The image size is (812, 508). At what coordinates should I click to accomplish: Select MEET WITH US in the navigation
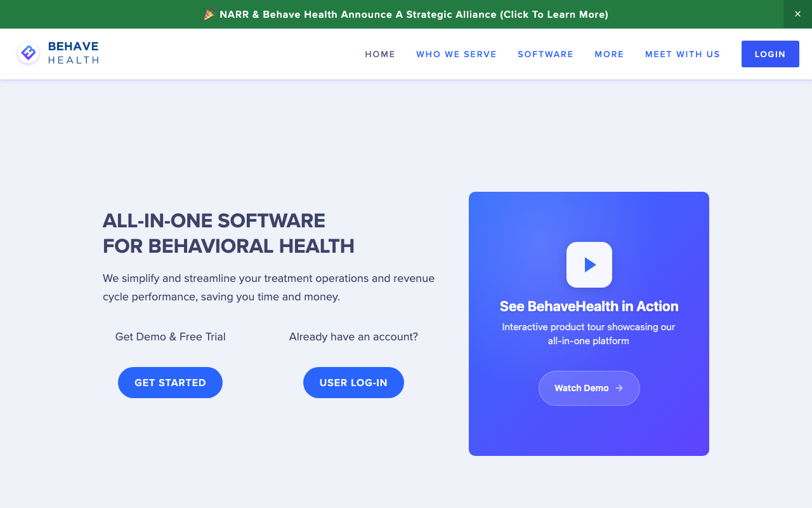coord(683,54)
